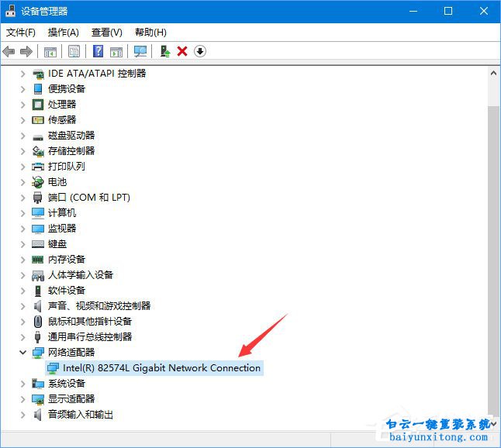Screen dimensions: 501x448
Task: Expand the 声音、视频和游戏控制器 node
Action: (x=22, y=306)
